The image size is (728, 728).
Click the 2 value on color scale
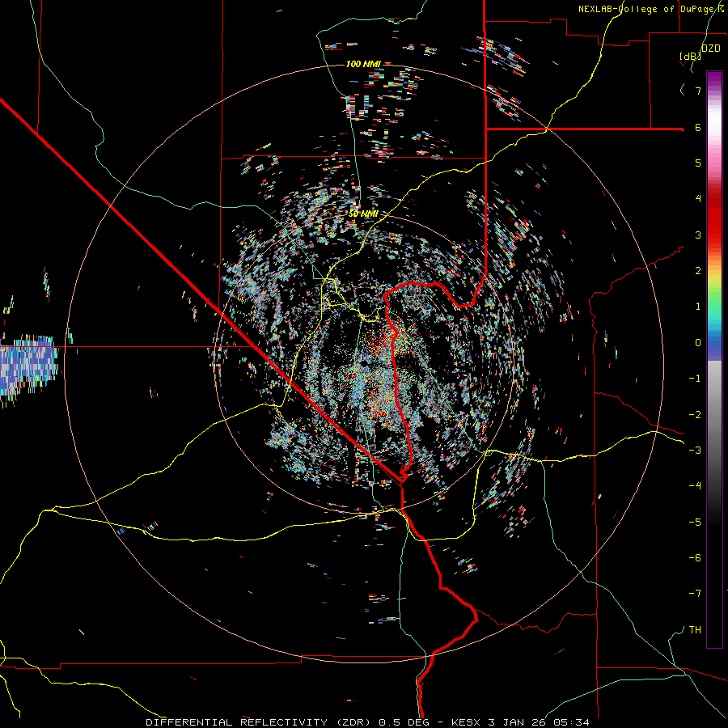pyautogui.click(x=697, y=271)
